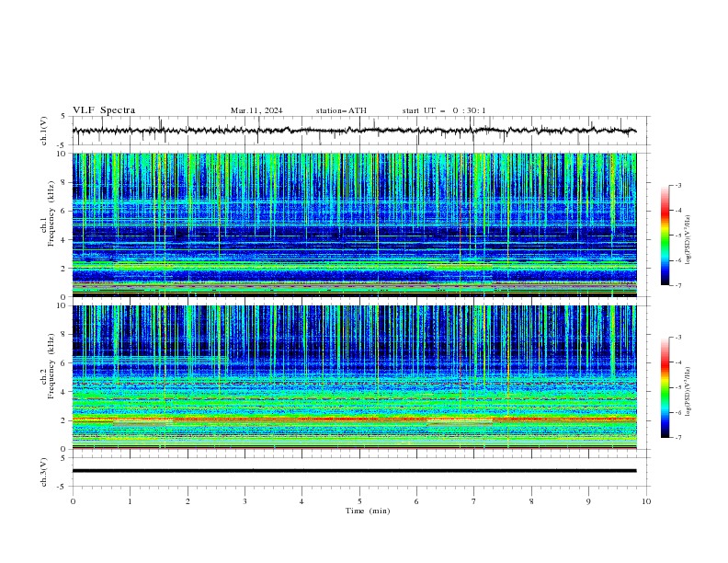The image size is (728, 563).
Task: Click the "ch.3(V)" axis label
Action: [x=44, y=472]
